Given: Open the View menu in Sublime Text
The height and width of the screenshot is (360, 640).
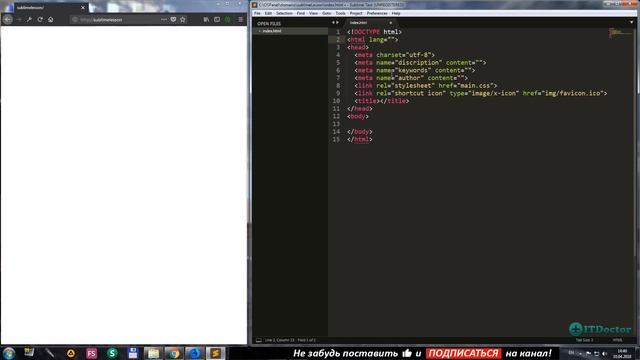Looking at the screenshot, I should pyautogui.click(x=313, y=13).
